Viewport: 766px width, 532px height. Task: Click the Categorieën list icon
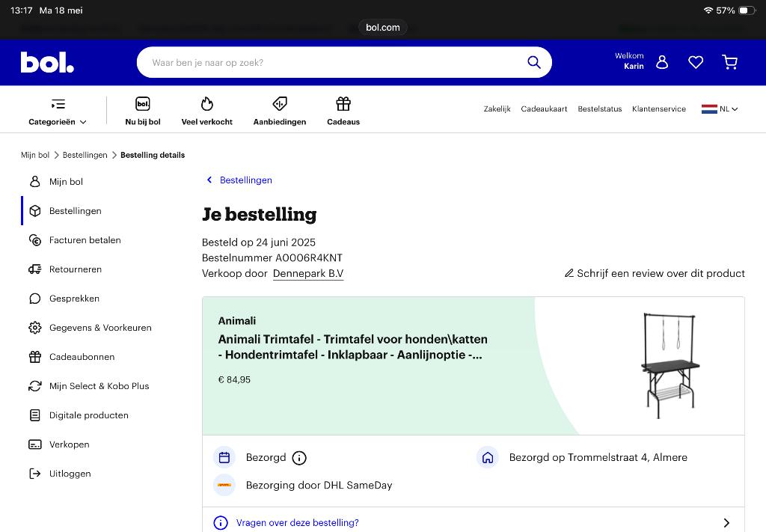58,104
